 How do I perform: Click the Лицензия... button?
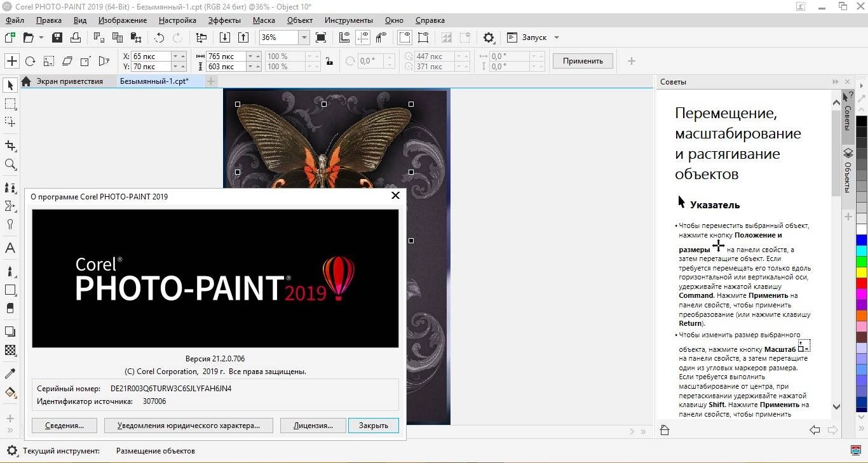tap(313, 426)
